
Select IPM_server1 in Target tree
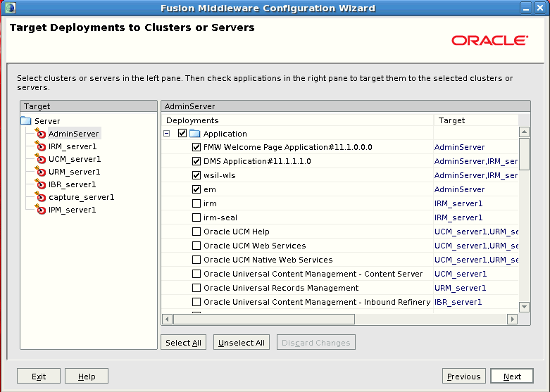(73, 210)
